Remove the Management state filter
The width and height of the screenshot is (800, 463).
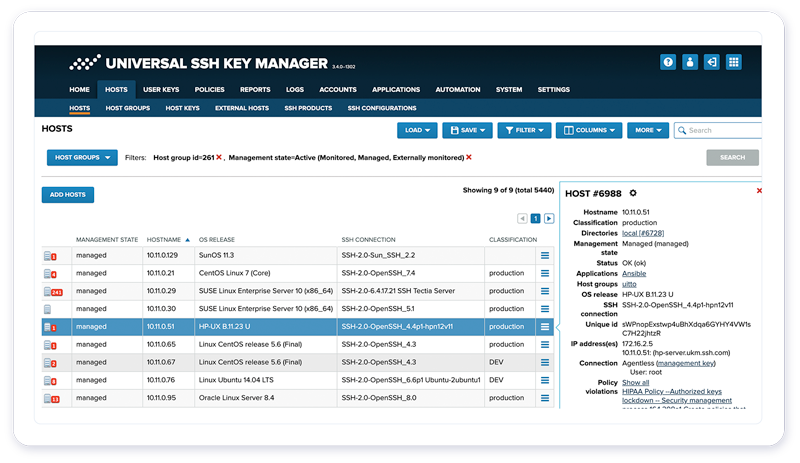(x=469, y=158)
